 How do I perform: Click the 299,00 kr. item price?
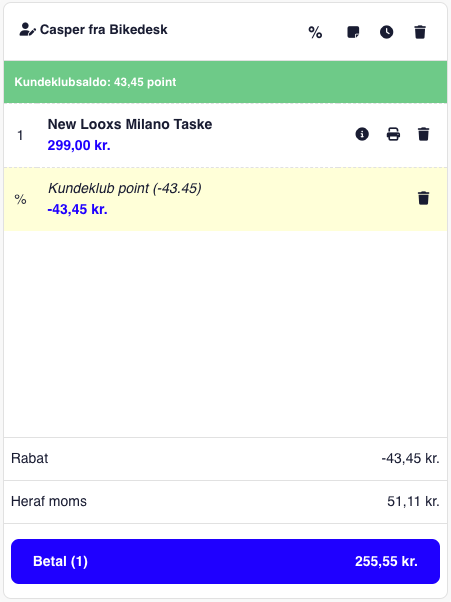tap(79, 146)
